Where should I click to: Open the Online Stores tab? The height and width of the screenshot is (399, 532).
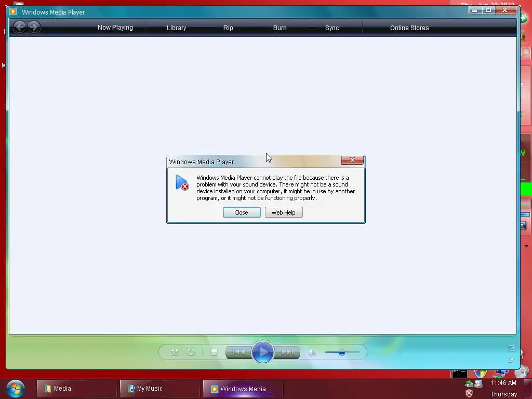[409, 28]
